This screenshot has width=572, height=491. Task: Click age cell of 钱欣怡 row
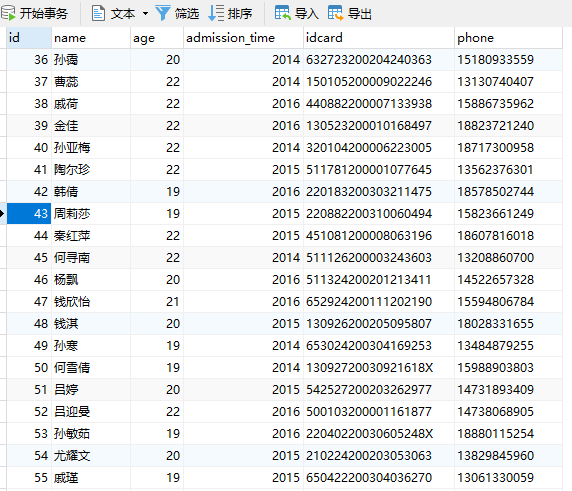pos(157,302)
